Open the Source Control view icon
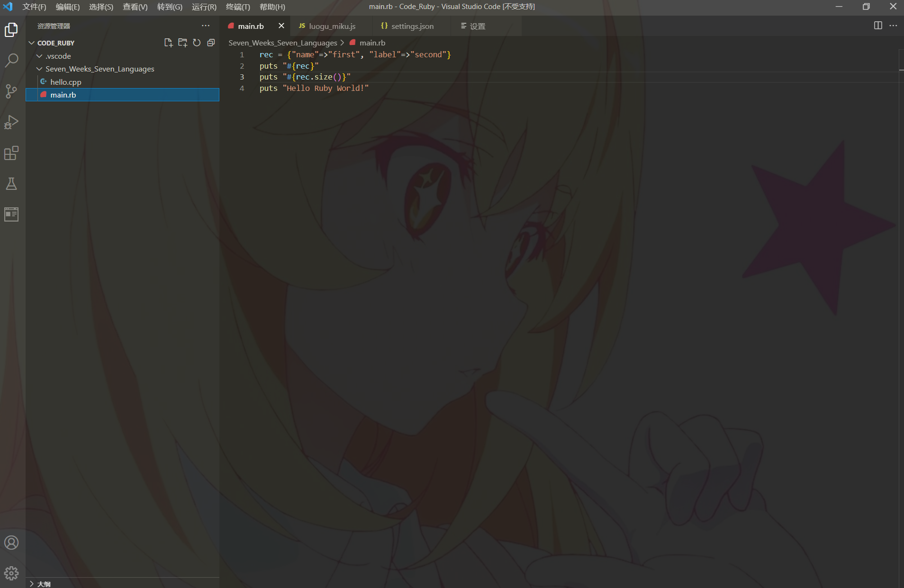The height and width of the screenshot is (588, 904). [x=11, y=91]
